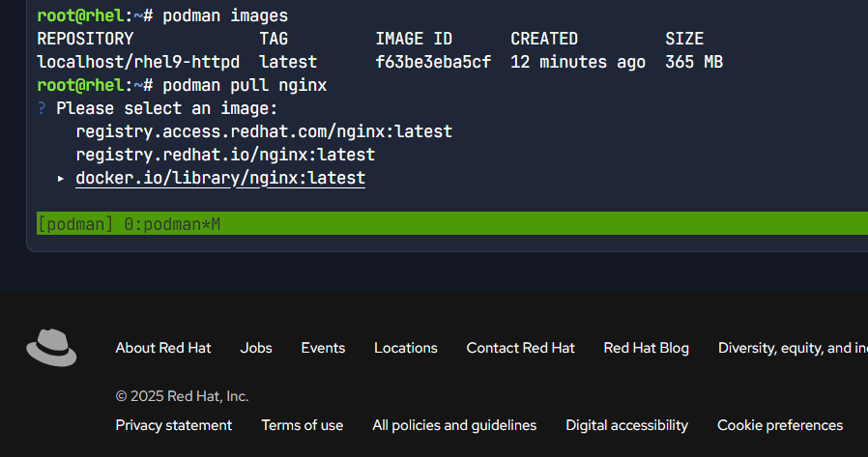
Task: Open All policies and guidelines link
Action: (454, 425)
